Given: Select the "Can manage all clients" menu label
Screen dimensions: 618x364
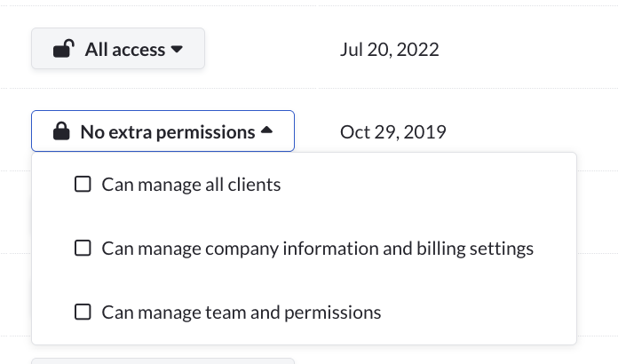Looking at the screenshot, I should tap(191, 185).
